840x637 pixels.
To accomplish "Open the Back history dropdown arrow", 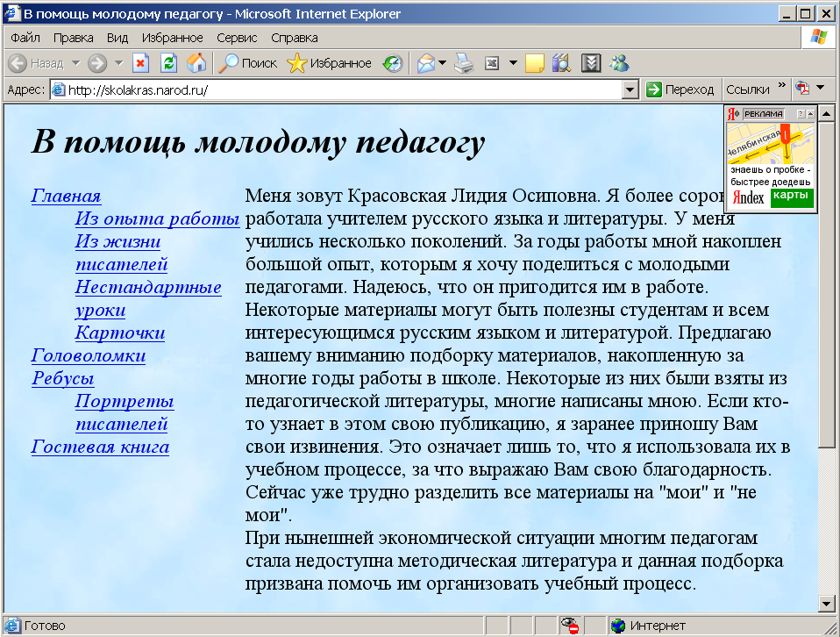I will [76, 63].
